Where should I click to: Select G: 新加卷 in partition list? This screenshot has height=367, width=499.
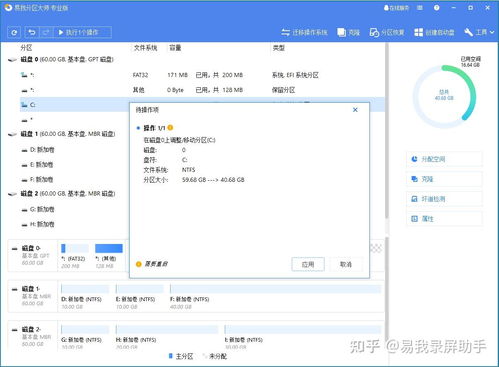(74, 209)
